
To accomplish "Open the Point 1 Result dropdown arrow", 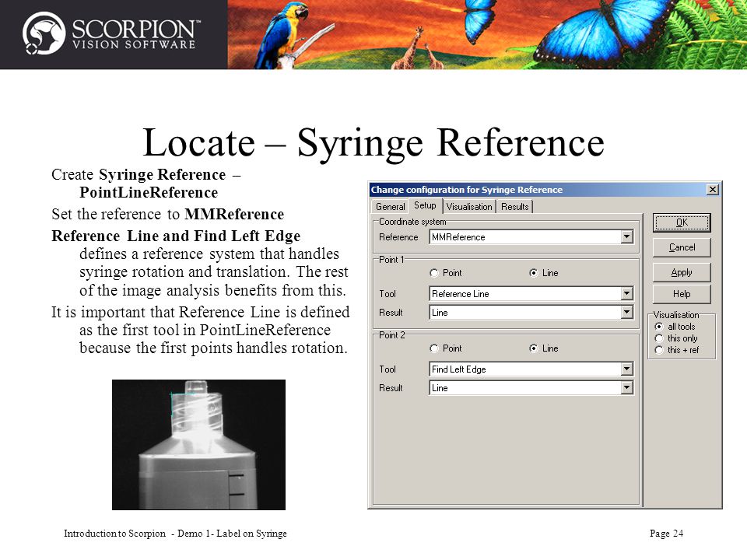I will 626,313.
